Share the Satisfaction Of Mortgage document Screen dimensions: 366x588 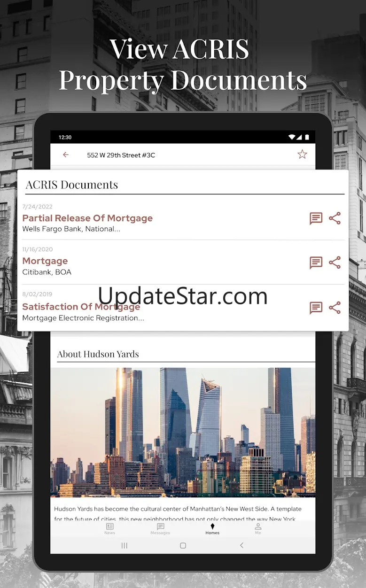pos(335,308)
